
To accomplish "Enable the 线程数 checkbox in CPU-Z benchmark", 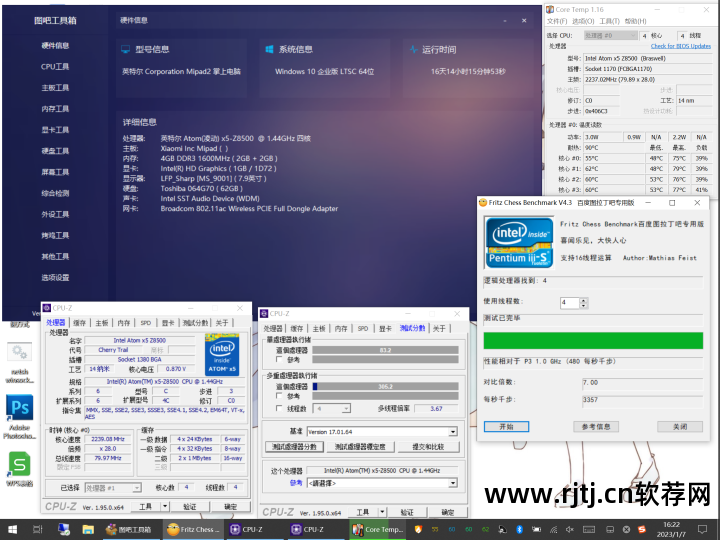I will click(x=279, y=408).
